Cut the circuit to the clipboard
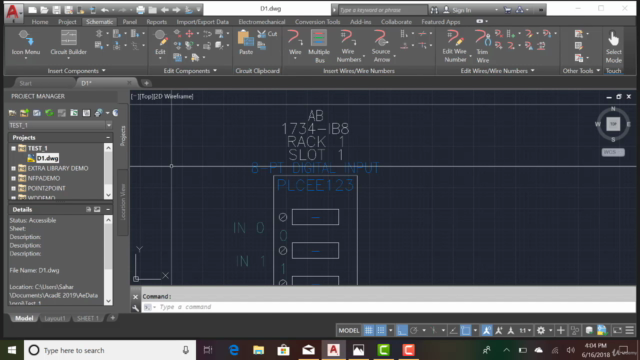The image size is (640, 360). click(268, 34)
